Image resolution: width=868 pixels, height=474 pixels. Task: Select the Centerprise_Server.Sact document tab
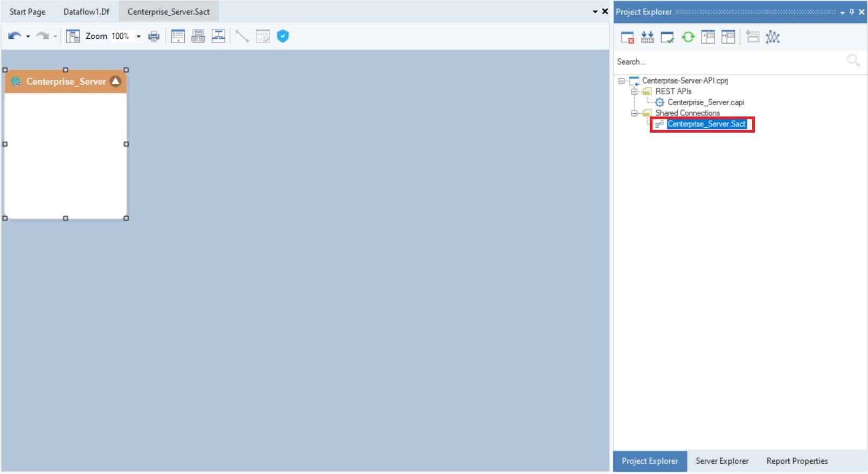click(169, 12)
